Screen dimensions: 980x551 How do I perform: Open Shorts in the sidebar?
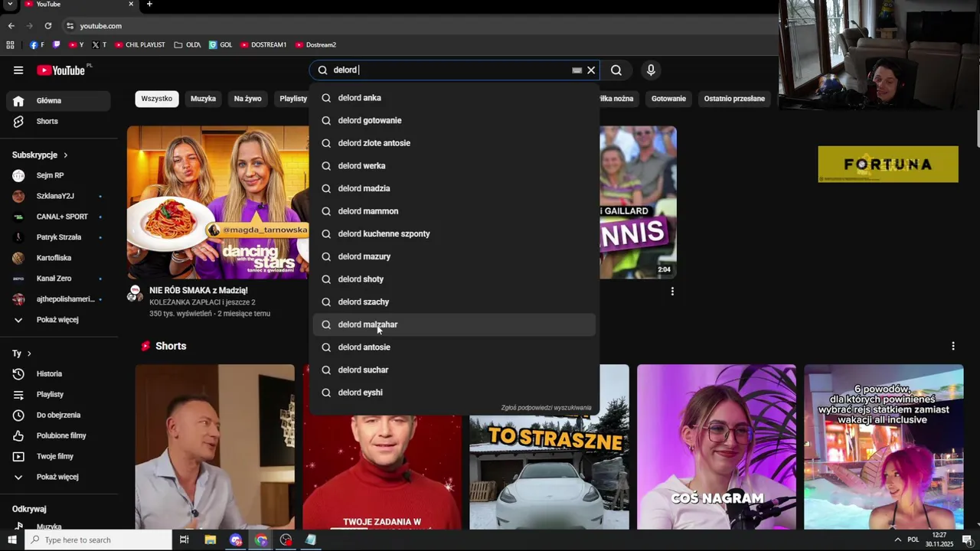pyautogui.click(x=58, y=121)
